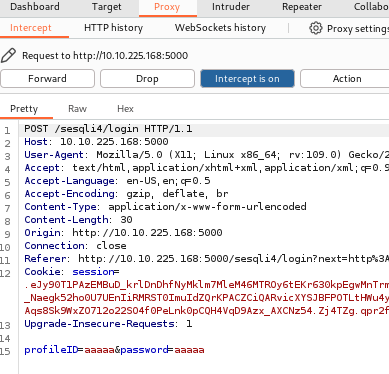Click the Origin header URL
This screenshot has height=374, width=389.
click(x=147, y=233)
